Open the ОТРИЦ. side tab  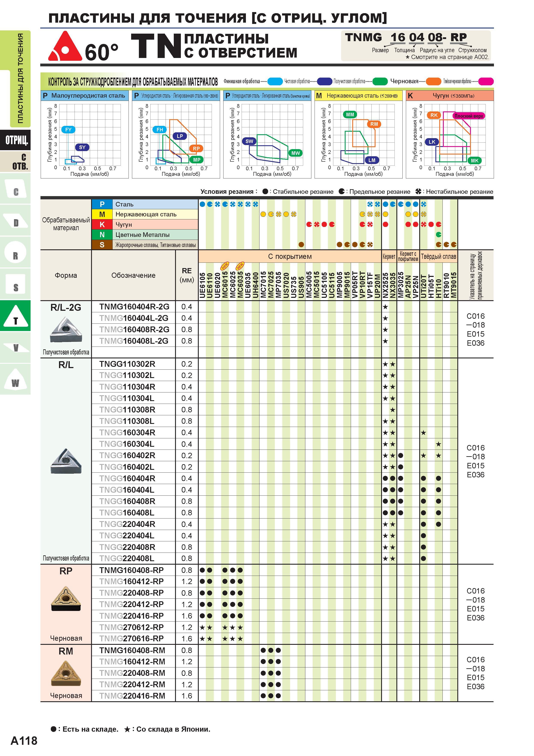16,140
